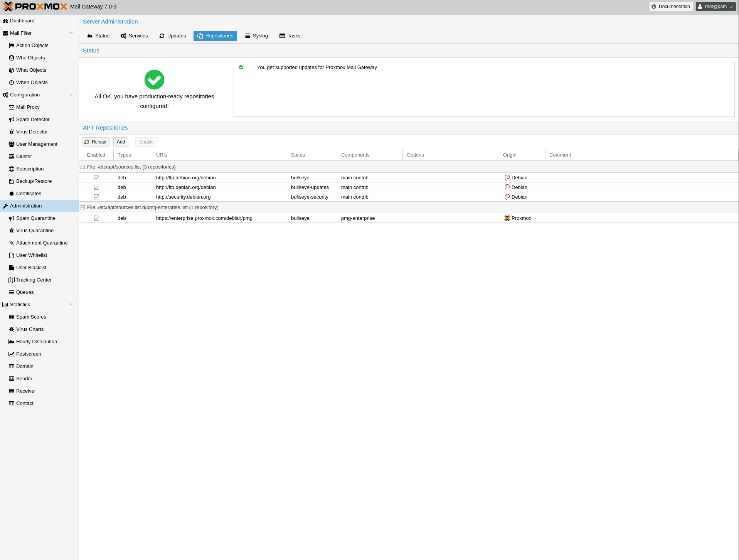Switch to the Syslog tab

(256, 36)
